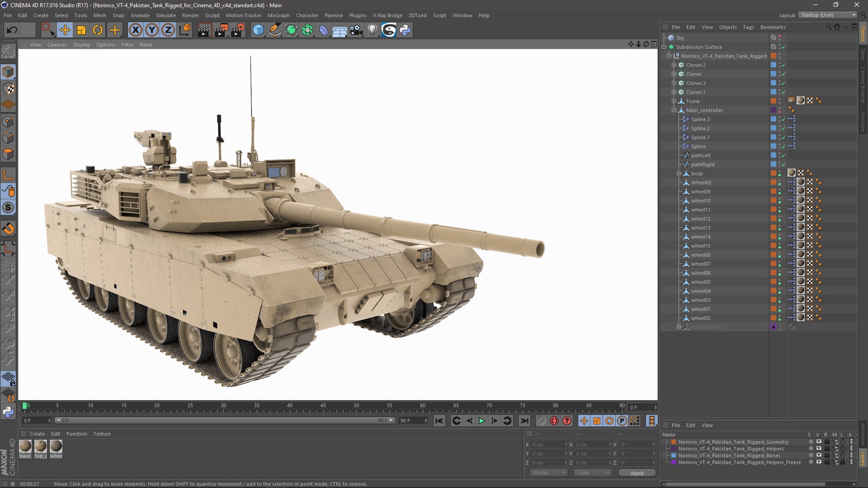
Task: Click the coordinate system icon
Action: [x=185, y=30]
